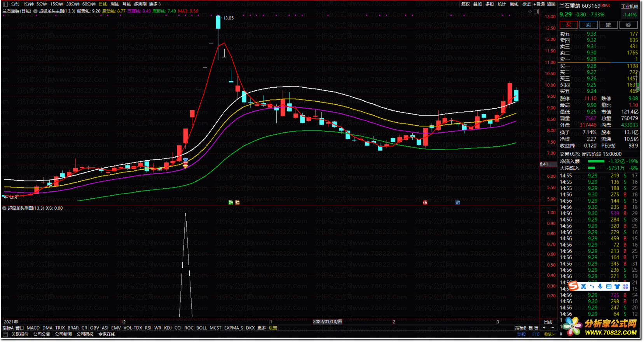
Task: Click the 榜 marker icon on chart
Action: (x=237, y=203)
